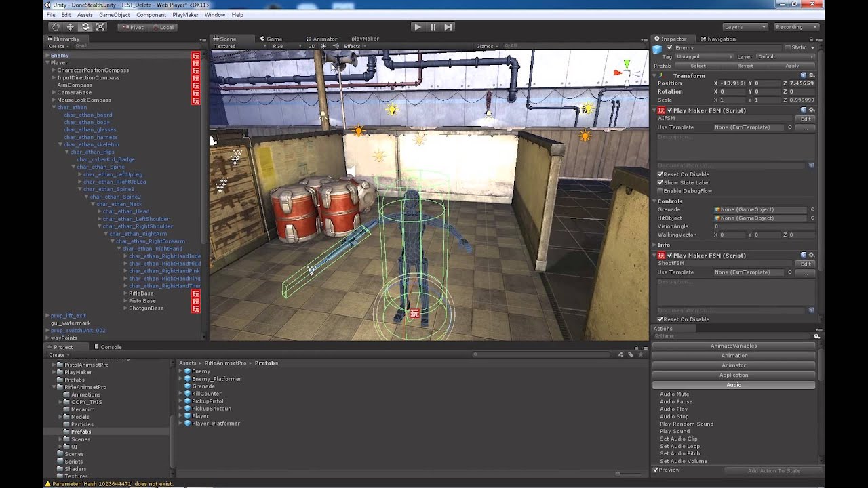Expand the RifleBase node in Hierarchy
This screenshot has height=488, width=868.
[125, 293]
